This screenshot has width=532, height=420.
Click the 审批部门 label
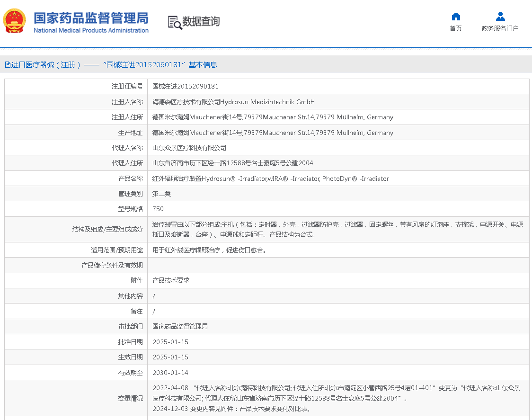coord(130,326)
